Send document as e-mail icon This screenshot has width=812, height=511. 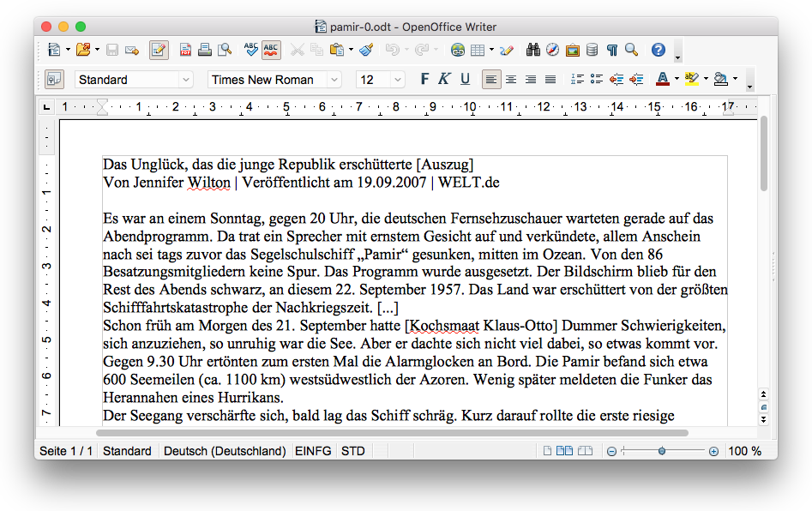pyautogui.click(x=132, y=51)
